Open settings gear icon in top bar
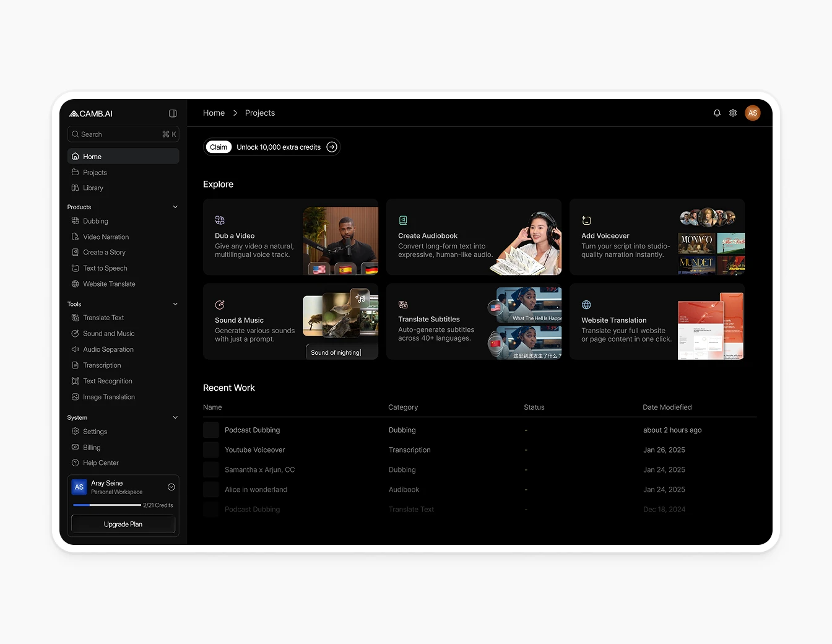 pos(733,113)
